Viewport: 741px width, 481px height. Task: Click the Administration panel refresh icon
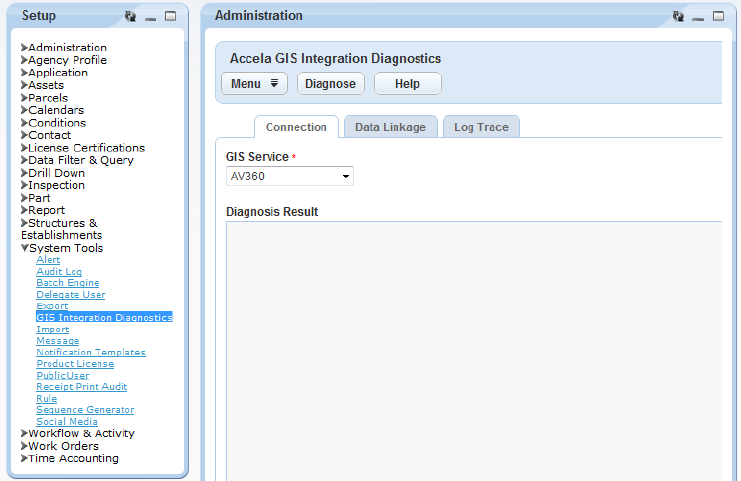pos(678,16)
